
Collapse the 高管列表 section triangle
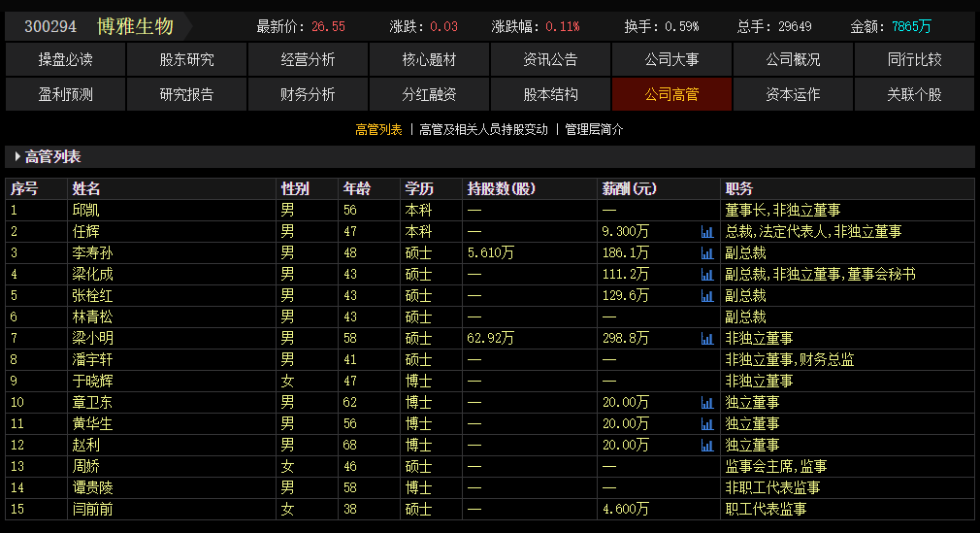click(x=17, y=156)
